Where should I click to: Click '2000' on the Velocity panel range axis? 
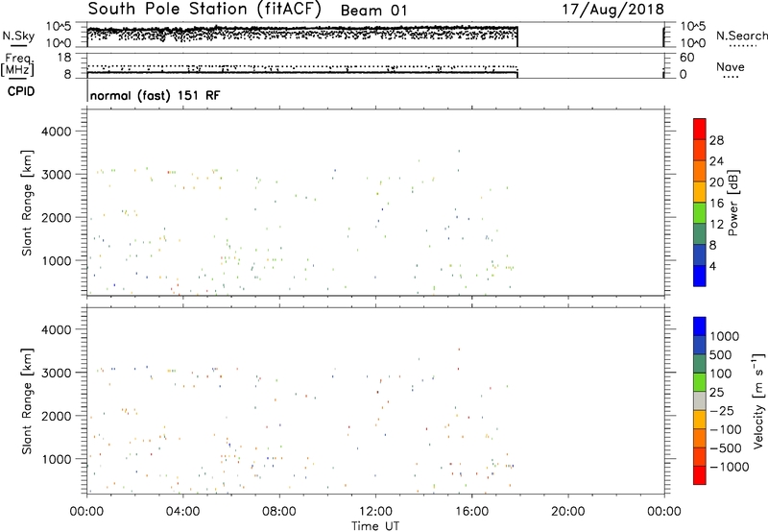[57, 416]
